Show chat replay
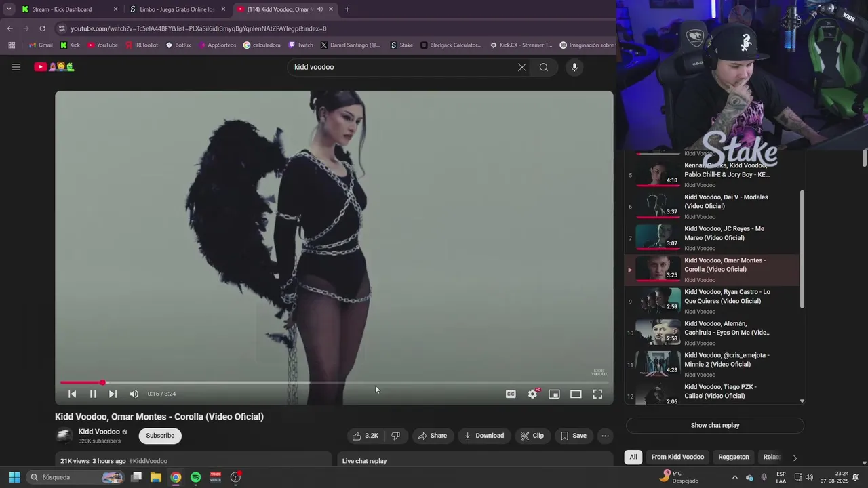 [x=715, y=426]
